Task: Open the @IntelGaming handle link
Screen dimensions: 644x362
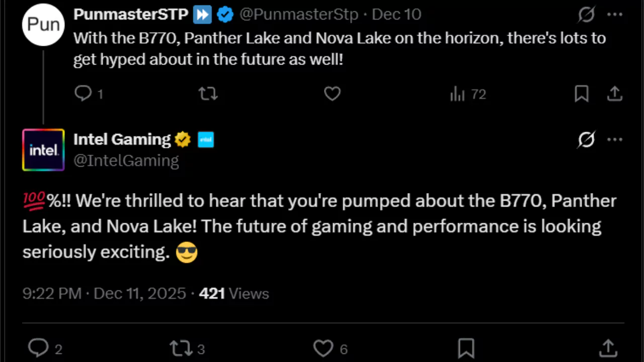Action: (x=126, y=160)
